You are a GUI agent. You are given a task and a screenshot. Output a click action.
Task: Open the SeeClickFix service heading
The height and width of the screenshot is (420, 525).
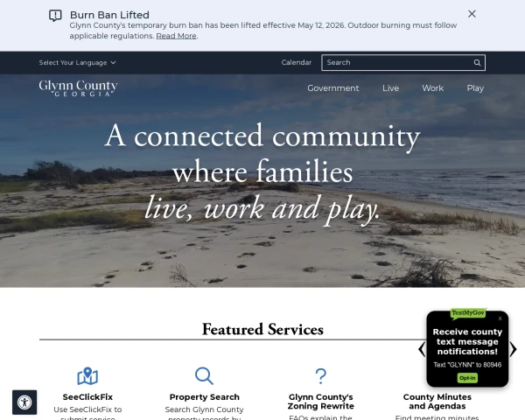tap(87, 397)
